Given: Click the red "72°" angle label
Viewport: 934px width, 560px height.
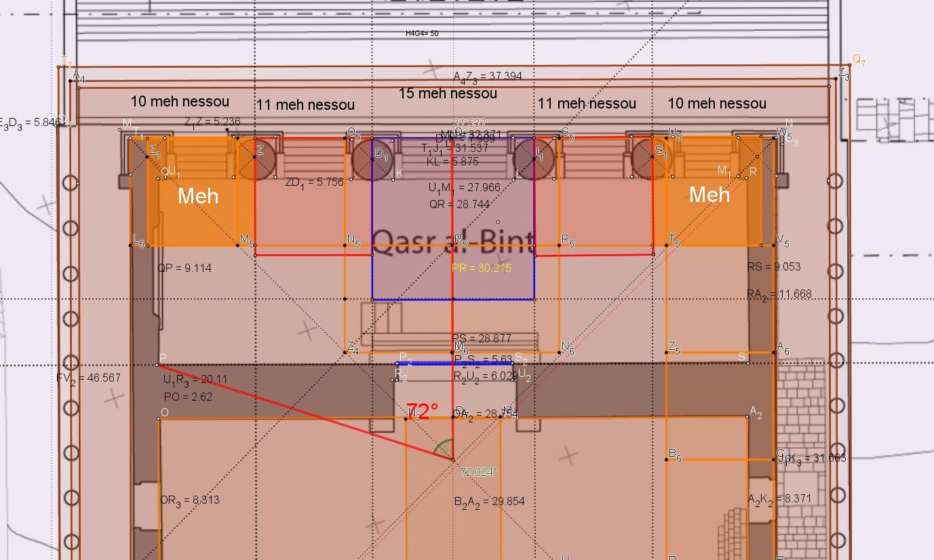Looking at the screenshot, I should coord(422,412).
